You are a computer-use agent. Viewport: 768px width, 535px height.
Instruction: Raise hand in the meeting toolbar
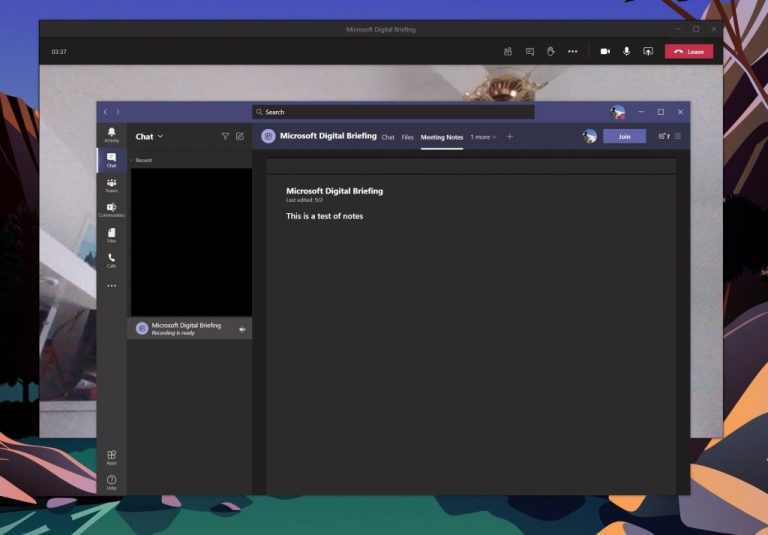click(551, 51)
